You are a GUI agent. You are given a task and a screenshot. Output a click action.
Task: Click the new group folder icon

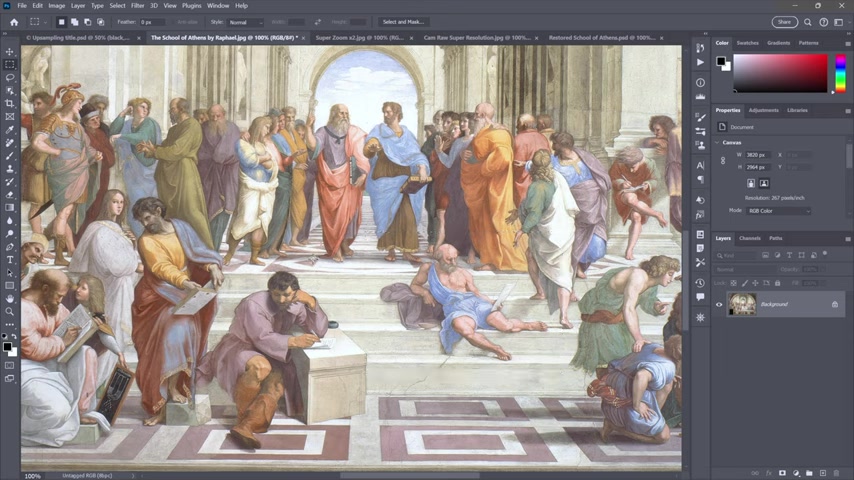[x=809, y=473]
